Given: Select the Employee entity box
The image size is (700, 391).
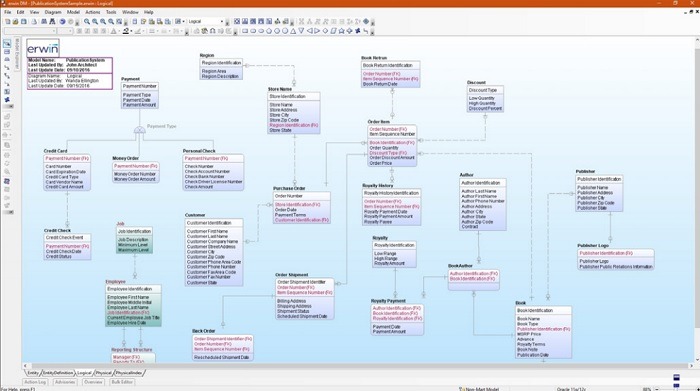Looking at the screenshot, I should 133,306.
